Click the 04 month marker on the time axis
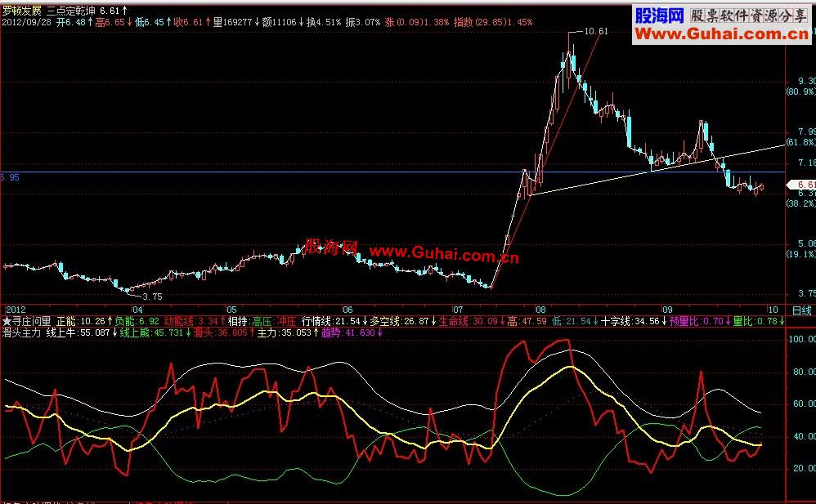Screen dimensions: 816x504 coord(137,310)
